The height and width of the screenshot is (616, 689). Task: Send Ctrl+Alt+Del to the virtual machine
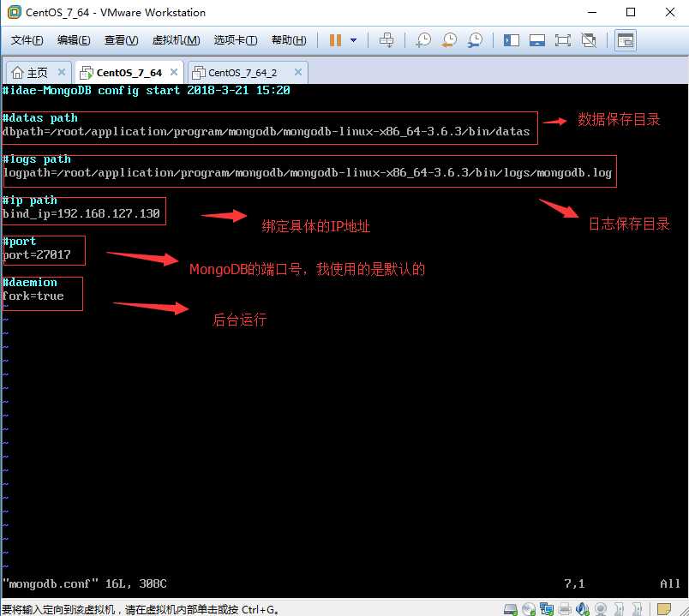coord(386,40)
